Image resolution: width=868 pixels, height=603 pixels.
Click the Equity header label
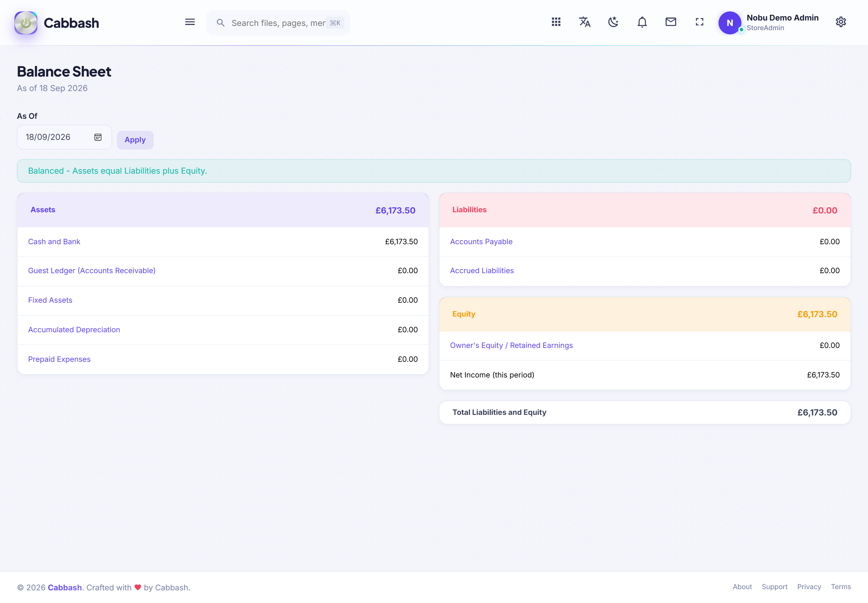coord(464,314)
